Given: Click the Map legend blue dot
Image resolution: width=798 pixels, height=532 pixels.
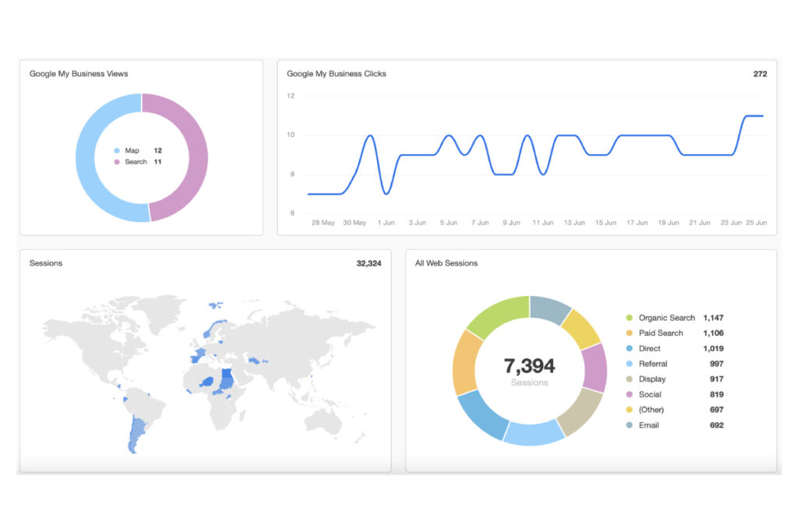Looking at the screenshot, I should [x=117, y=150].
